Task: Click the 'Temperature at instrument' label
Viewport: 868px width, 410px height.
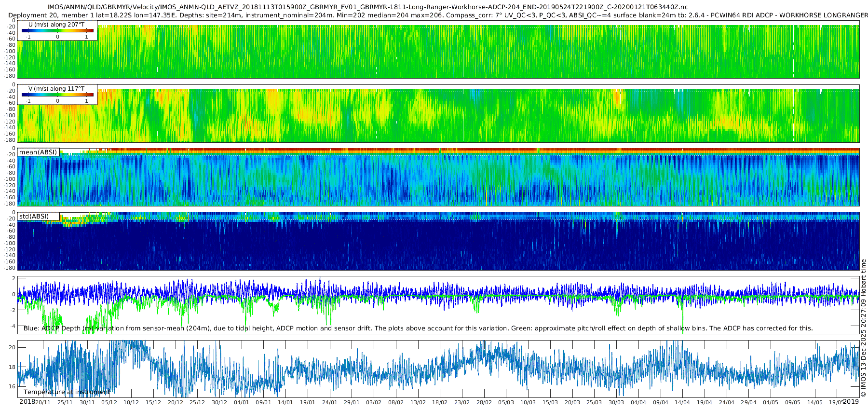Action: (x=67, y=392)
